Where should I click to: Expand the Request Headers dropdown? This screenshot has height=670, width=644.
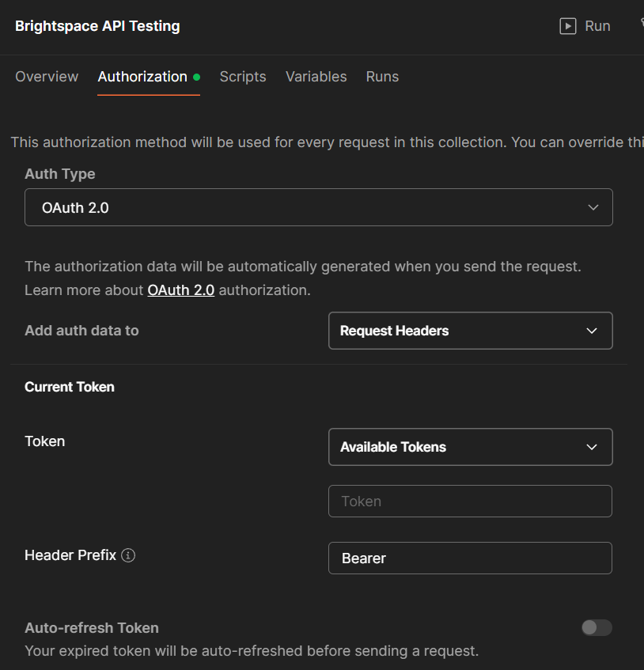coord(470,331)
